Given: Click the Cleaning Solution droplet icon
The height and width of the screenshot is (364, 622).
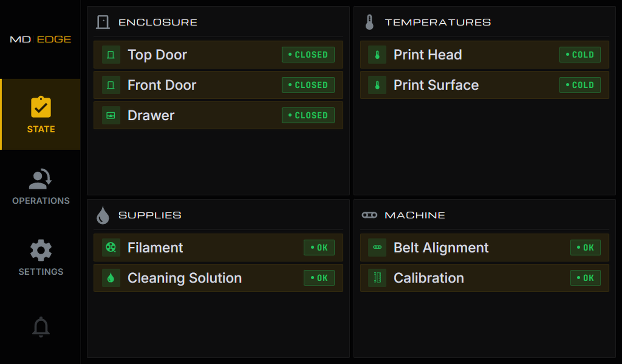Looking at the screenshot, I should (111, 278).
